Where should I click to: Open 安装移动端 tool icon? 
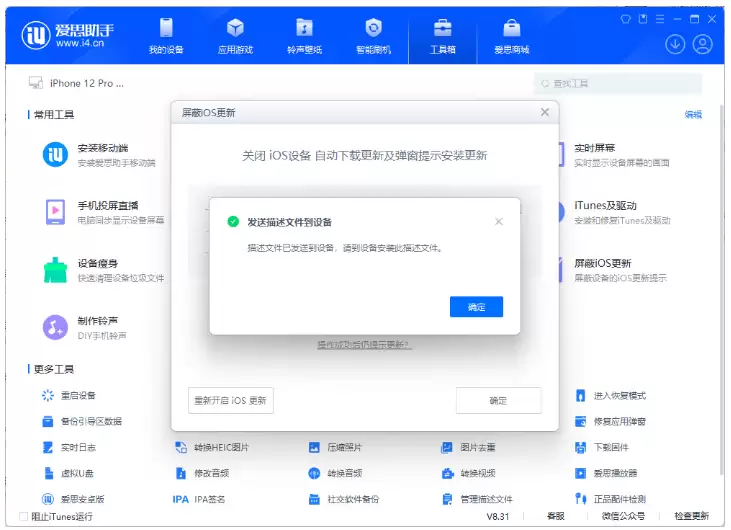click(x=55, y=154)
